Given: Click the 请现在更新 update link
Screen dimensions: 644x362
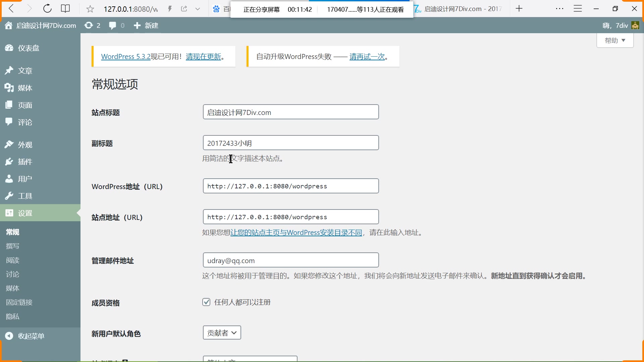Looking at the screenshot, I should click(x=204, y=56).
